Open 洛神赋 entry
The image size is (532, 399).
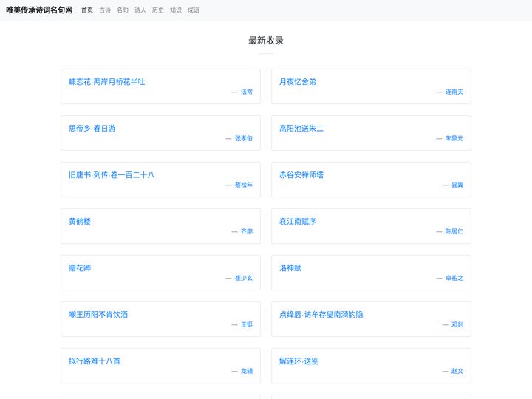pyautogui.click(x=290, y=267)
